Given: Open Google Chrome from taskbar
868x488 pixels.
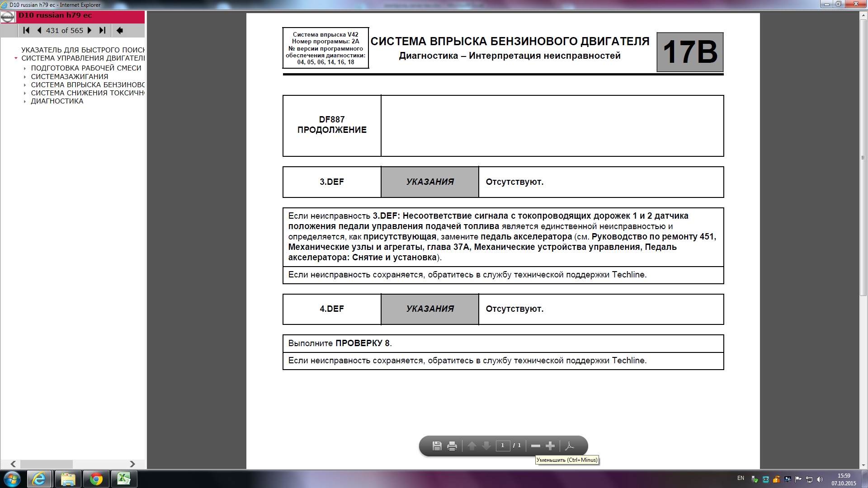Looking at the screenshot, I should (96, 479).
